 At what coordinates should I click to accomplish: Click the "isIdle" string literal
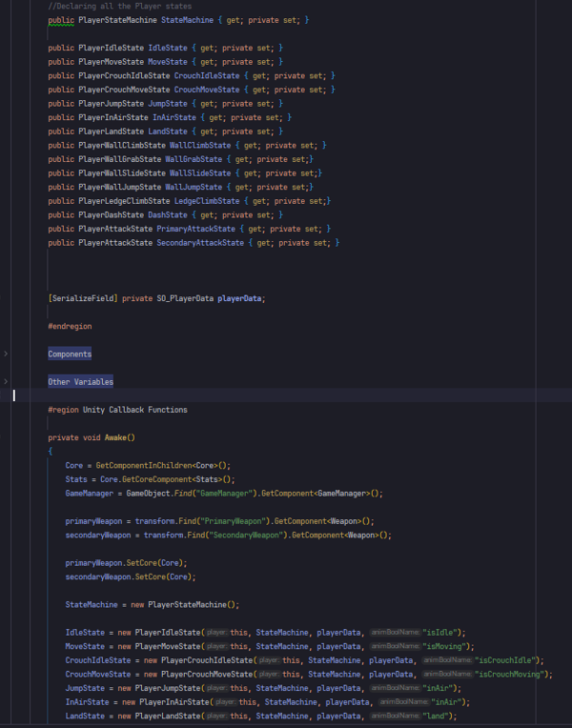(440, 633)
